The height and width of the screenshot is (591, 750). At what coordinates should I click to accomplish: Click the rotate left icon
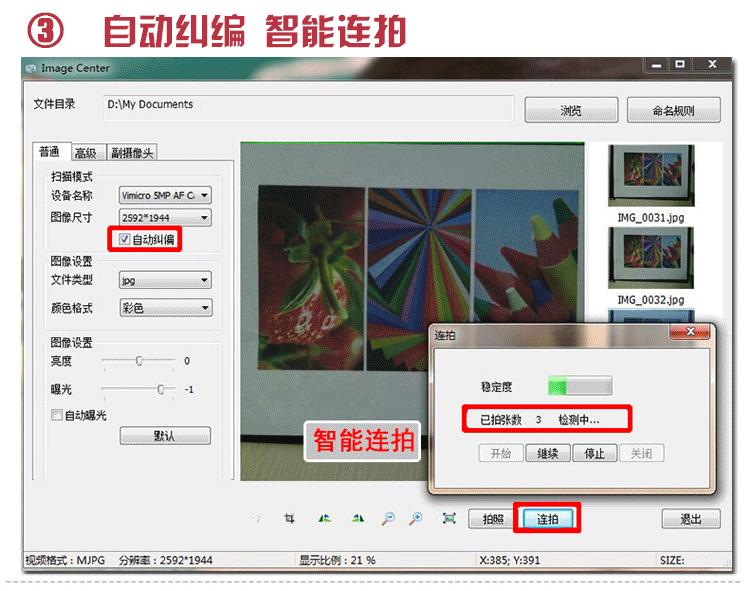[x=324, y=518]
